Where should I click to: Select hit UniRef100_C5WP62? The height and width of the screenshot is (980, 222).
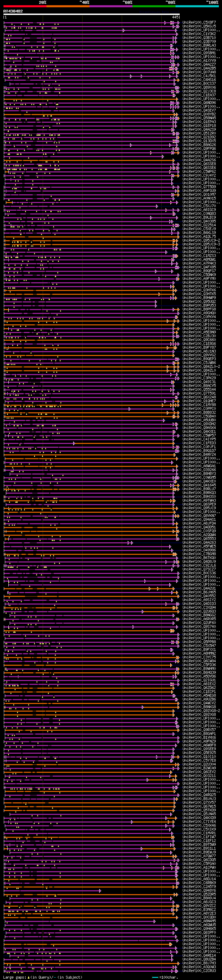(199, 172)
